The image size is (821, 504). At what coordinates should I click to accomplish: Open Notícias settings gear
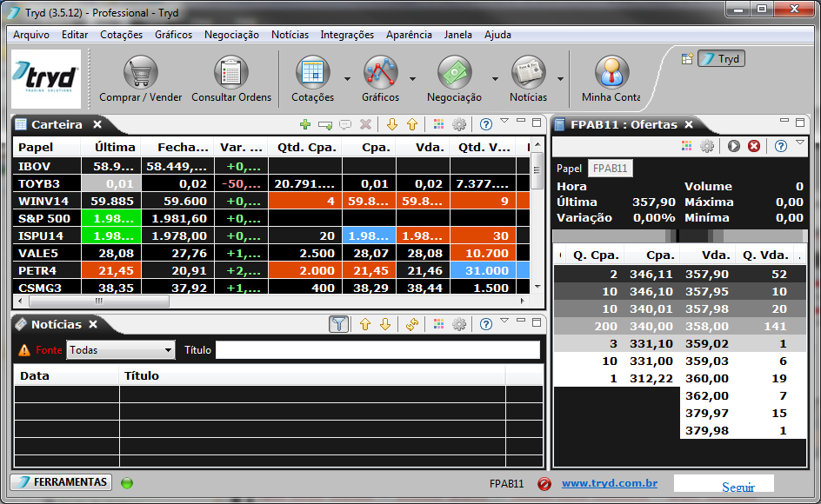pyautogui.click(x=459, y=324)
